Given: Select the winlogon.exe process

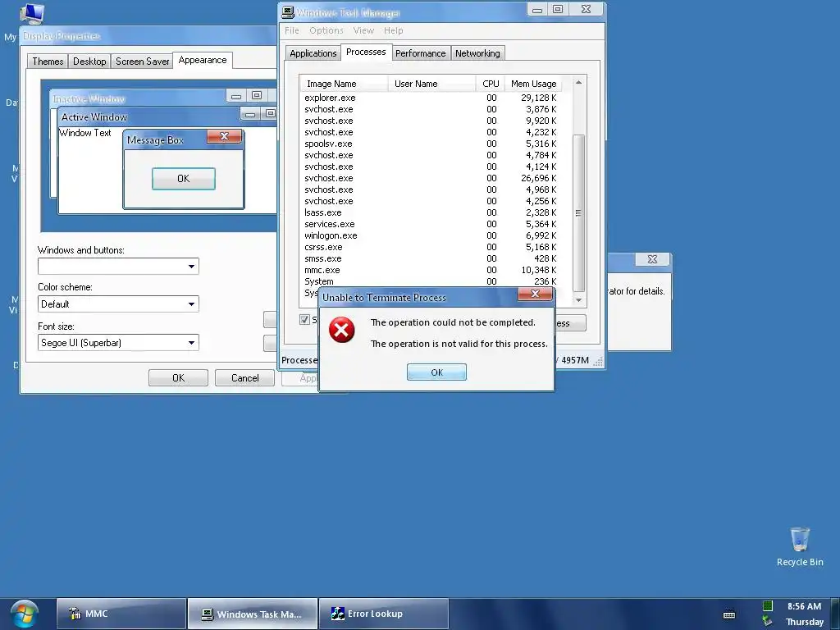Looking at the screenshot, I should tap(431, 235).
